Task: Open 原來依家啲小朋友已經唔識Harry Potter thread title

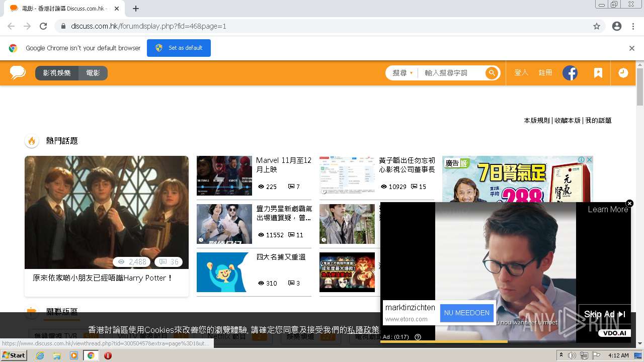Action: click(103, 278)
